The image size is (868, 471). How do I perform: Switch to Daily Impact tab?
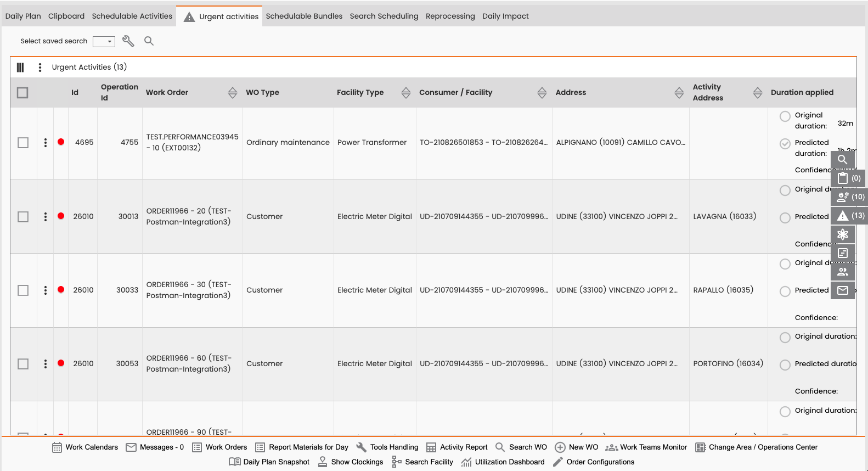coord(505,16)
